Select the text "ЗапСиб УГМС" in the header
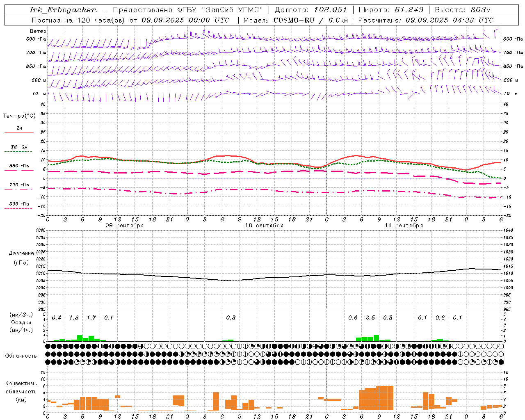This screenshot has width=525, height=420. 233,10
